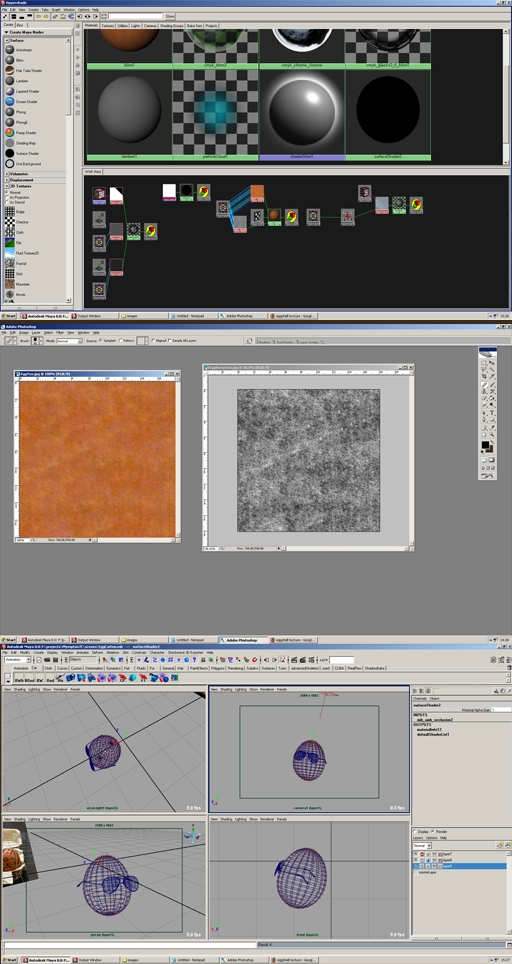Click the Photoshop foreground color swatch

pos(485,444)
